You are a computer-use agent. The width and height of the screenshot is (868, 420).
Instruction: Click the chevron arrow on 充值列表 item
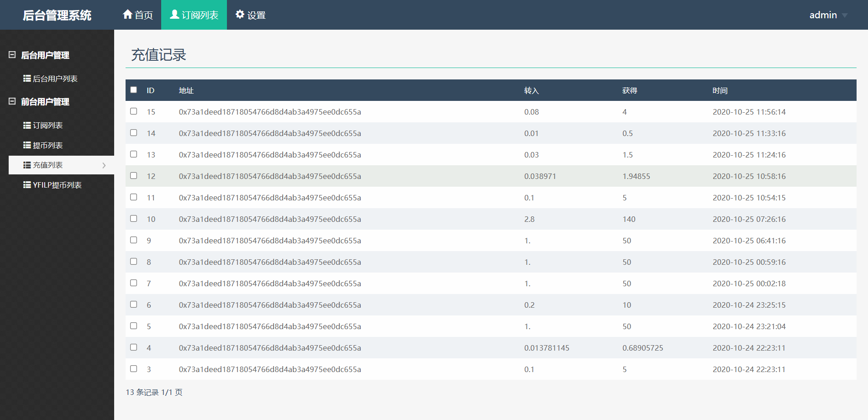point(104,165)
